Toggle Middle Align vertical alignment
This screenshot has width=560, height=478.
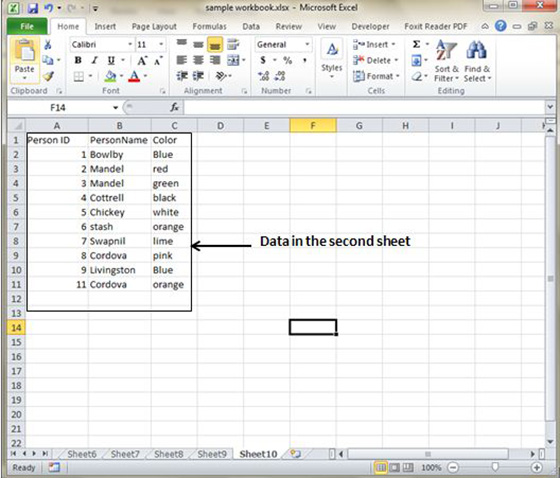click(198, 44)
